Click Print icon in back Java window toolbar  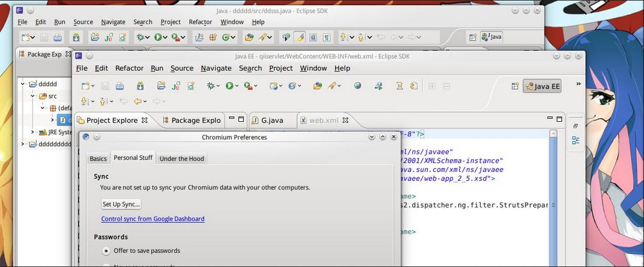pos(58,37)
